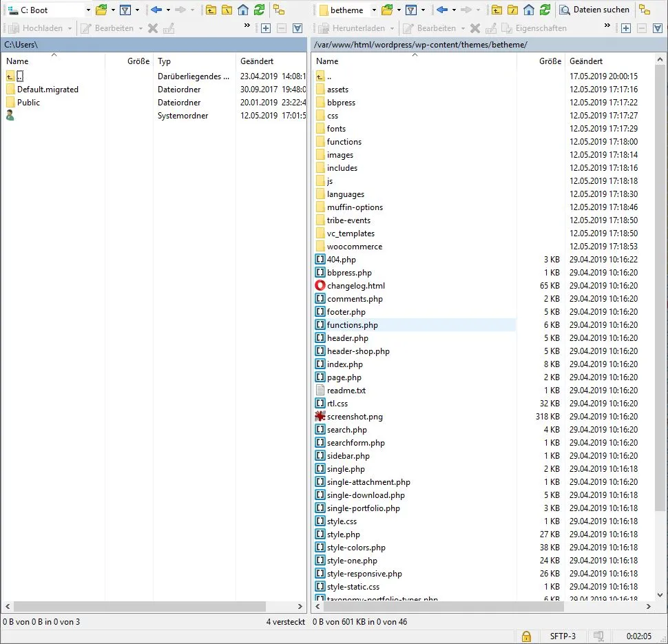Refresh the remote panel listing
The height and width of the screenshot is (644, 668).
pyautogui.click(x=545, y=10)
